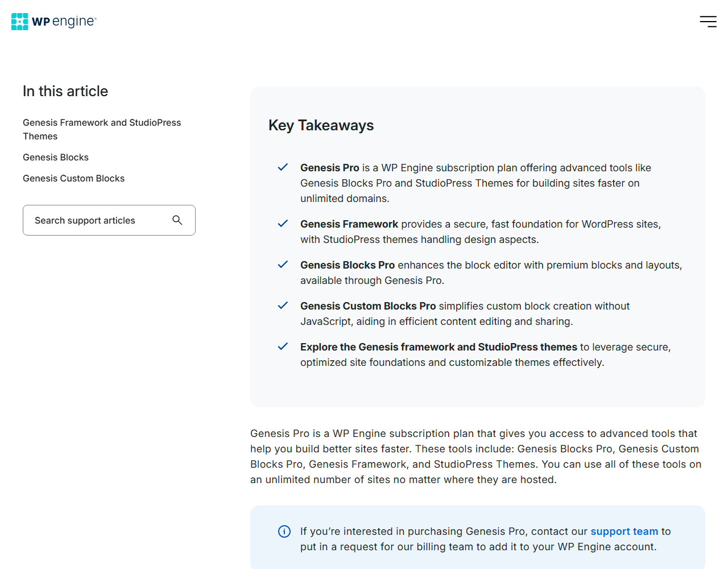This screenshot has height=569, width=728.
Task: Go to the WP Engine logo homepage
Action: 54,22
